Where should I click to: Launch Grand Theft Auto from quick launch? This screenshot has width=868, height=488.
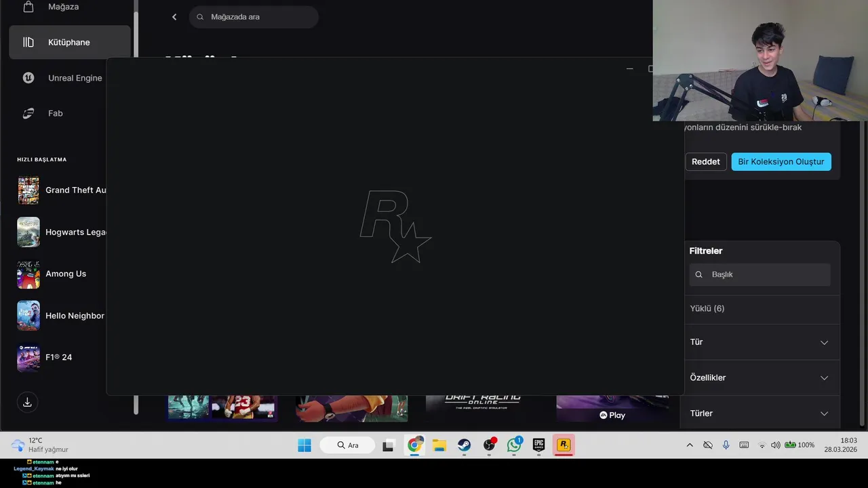pos(62,190)
